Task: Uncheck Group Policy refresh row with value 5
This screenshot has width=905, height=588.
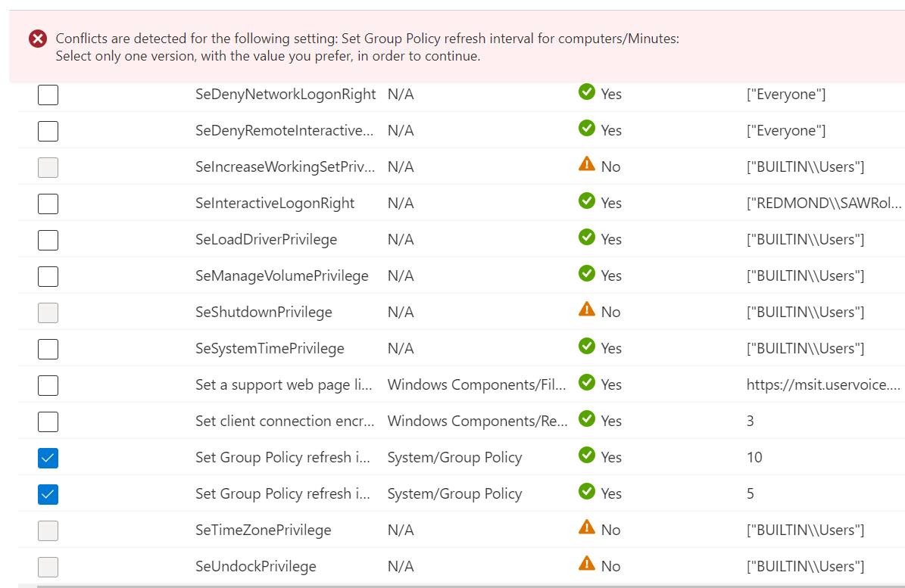Action: (x=48, y=494)
